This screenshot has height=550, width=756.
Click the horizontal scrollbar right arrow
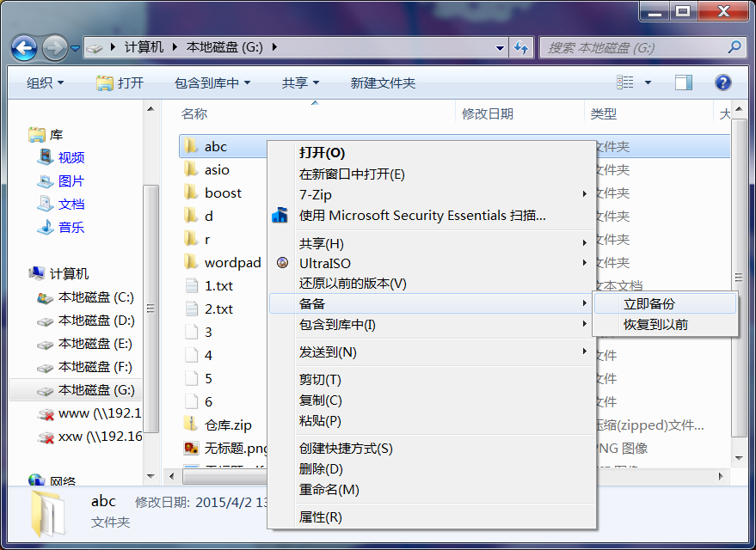[721, 476]
